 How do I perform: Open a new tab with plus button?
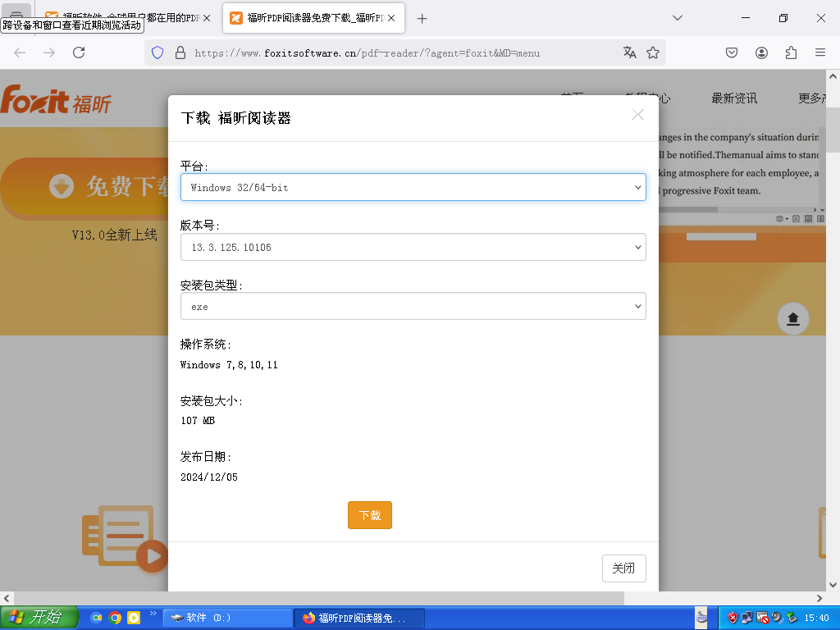tap(422, 18)
